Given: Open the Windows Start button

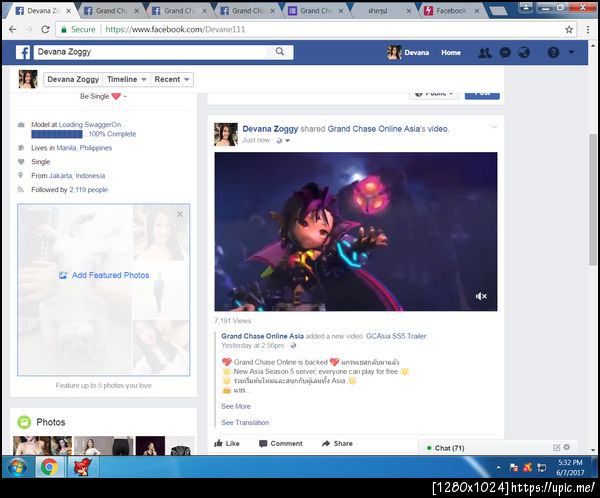Looking at the screenshot, I should click(x=18, y=467).
